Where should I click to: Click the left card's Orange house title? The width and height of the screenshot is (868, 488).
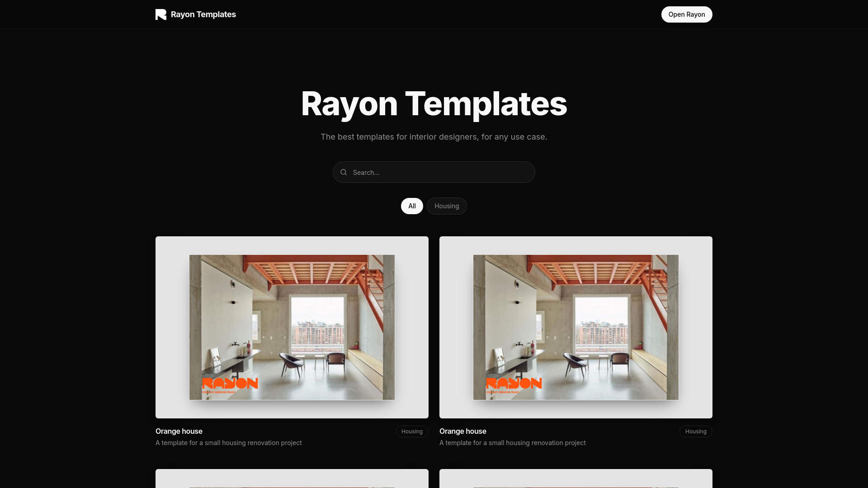[x=179, y=431]
